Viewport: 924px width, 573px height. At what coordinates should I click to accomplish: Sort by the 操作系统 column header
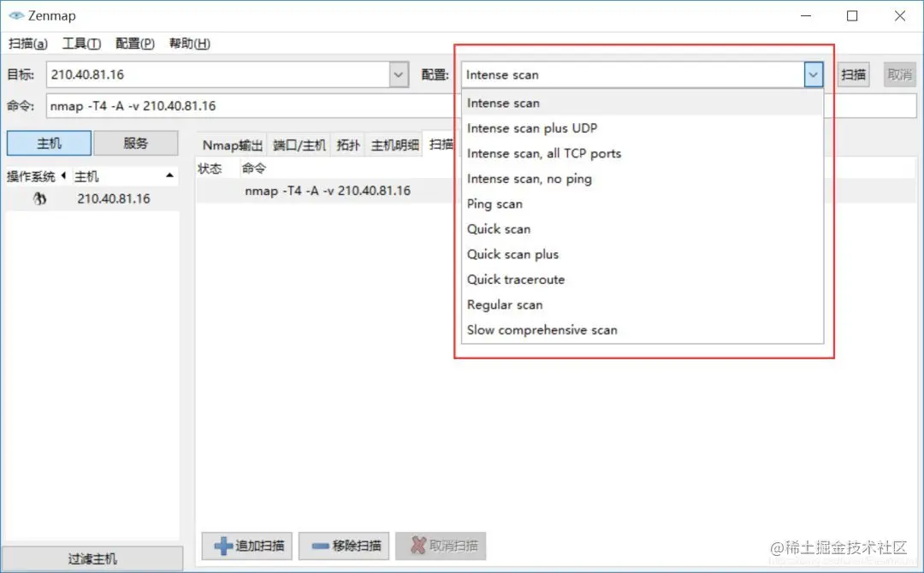[37, 176]
